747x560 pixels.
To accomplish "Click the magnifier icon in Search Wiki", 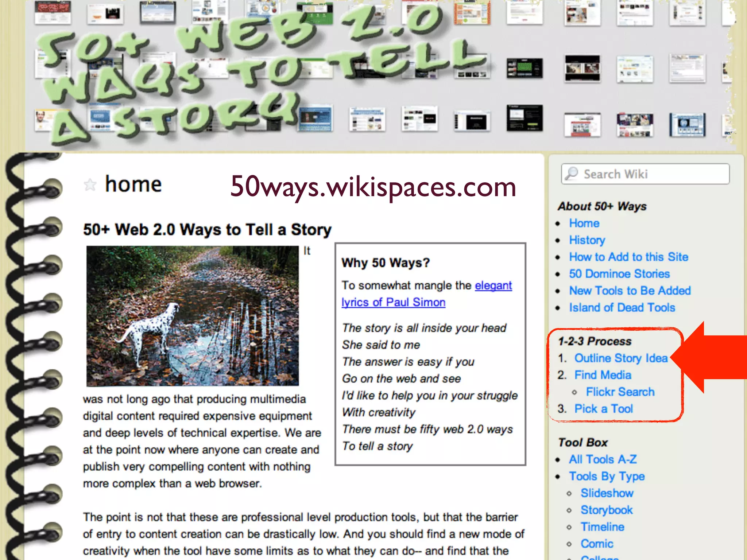I will tap(572, 174).
